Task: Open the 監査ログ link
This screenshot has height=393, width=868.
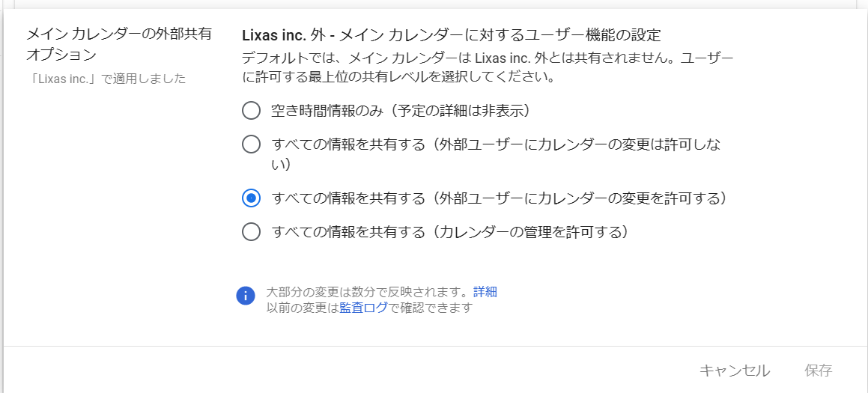Action: pyautogui.click(x=364, y=308)
